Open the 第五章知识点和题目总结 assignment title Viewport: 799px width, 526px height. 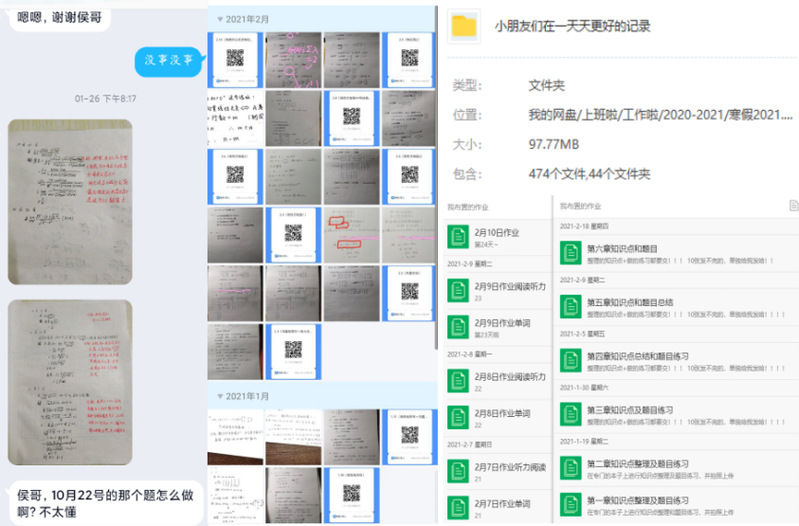click(630, 302)
